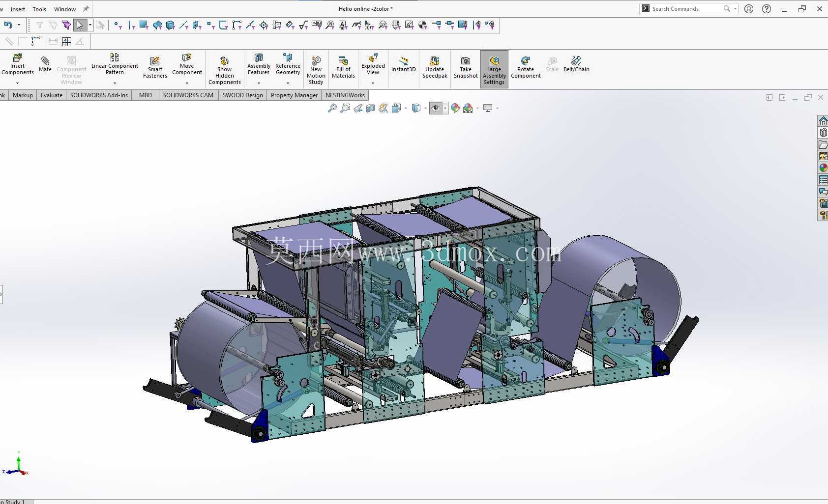Image resolution: width=828 pixels, height=504 pixels.
Task: Open Bill of Materials tool
Action: [343, 68]
